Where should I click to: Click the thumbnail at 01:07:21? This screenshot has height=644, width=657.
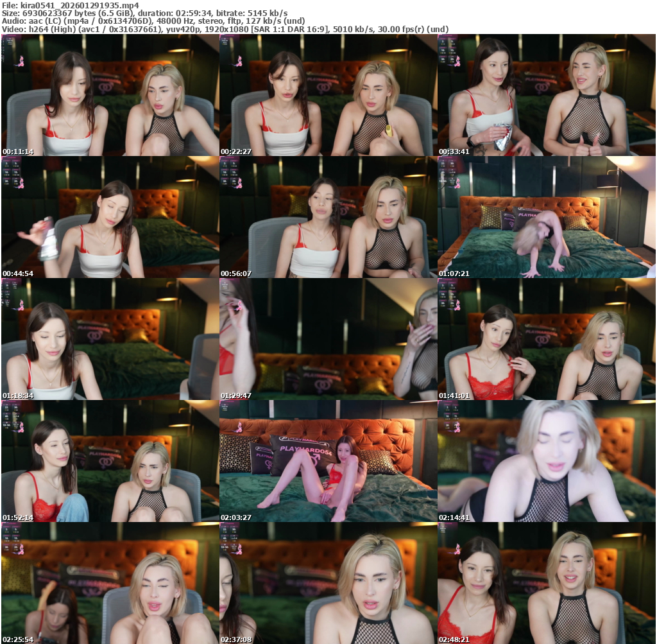pyautogui.click(x=546, y=217)
